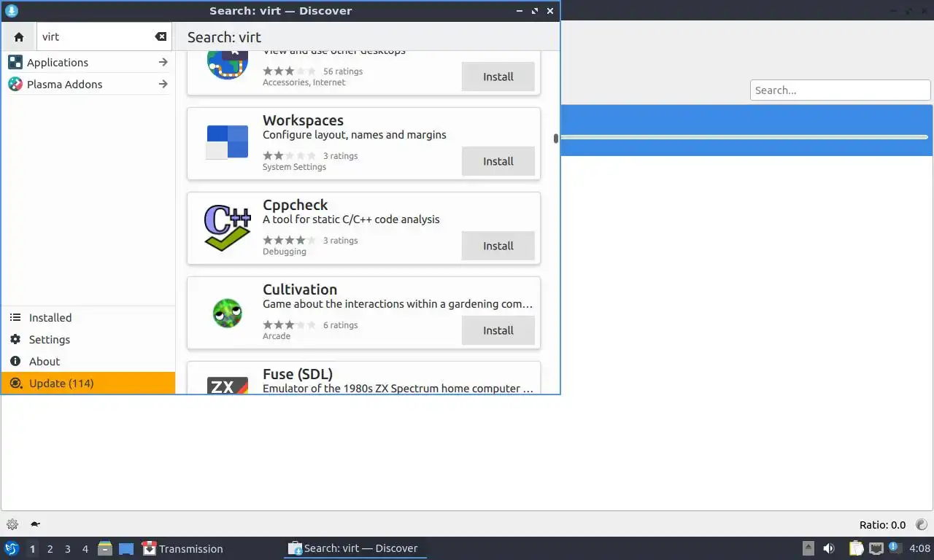The image size is (934, 560).
Task: Open the start menu on the taskbar
Action: 11,548
